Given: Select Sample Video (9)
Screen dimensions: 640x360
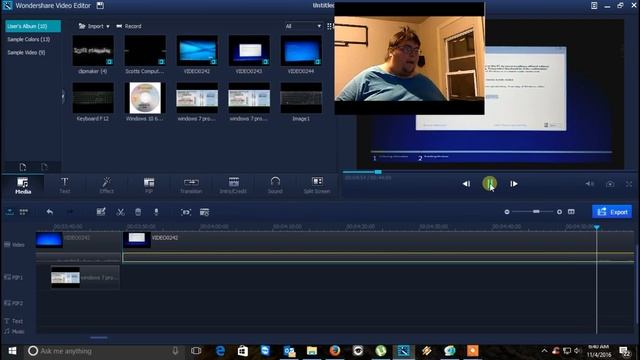Looking at the screenshot, I should click(26, 52).
